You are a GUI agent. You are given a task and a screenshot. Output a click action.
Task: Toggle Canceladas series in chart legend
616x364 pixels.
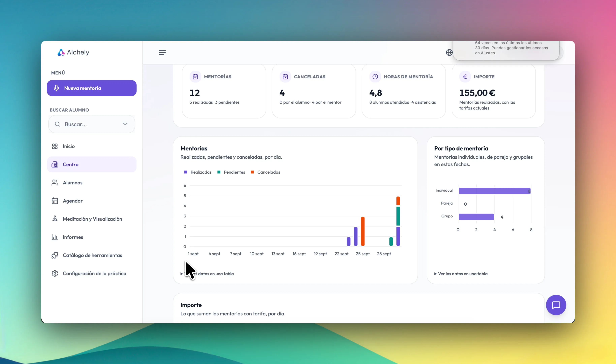tap(265, 172)
